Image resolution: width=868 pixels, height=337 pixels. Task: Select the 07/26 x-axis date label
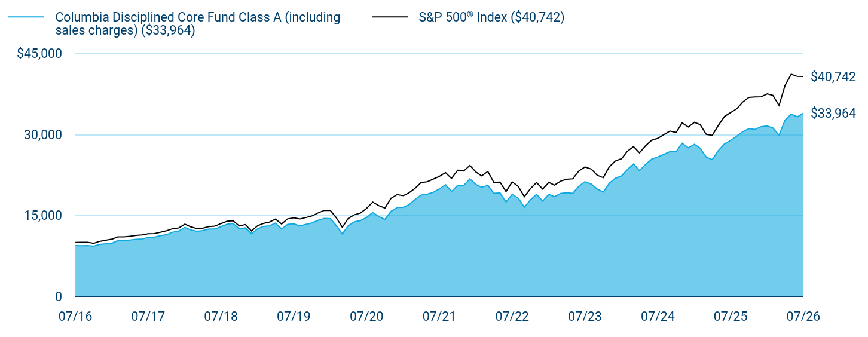tap(803, 317)
